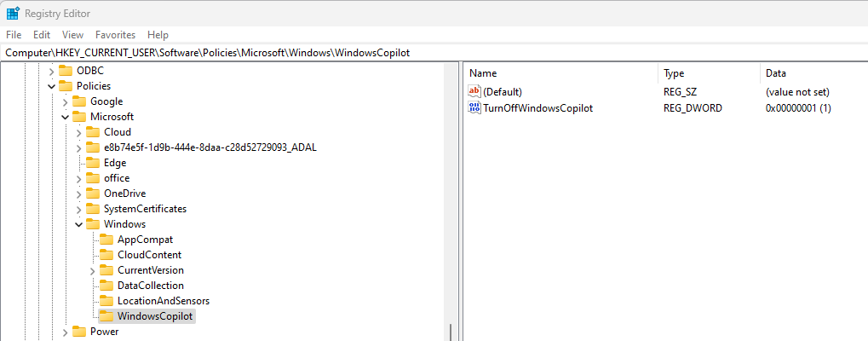Screen dimensions: 868x341
Task: Expand the e8b74e5f ADAL key
Action: [79, 147]
